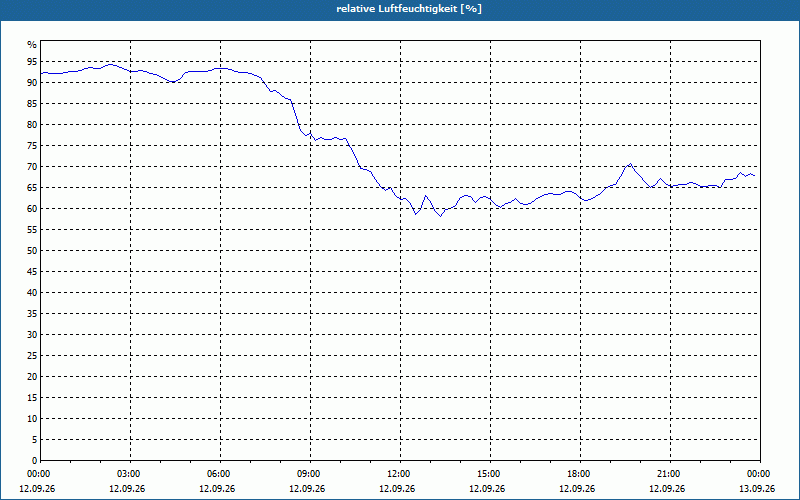This screenshot has width=800, height=500.
Task: Click the y-axis value "80"
Action: pyautogui.click(x=32, y=124)
